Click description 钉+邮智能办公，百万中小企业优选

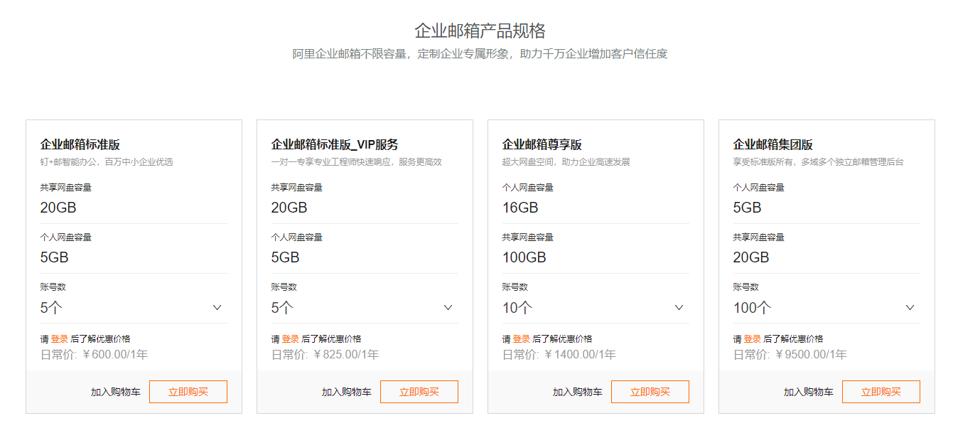(x=107, y=162)
